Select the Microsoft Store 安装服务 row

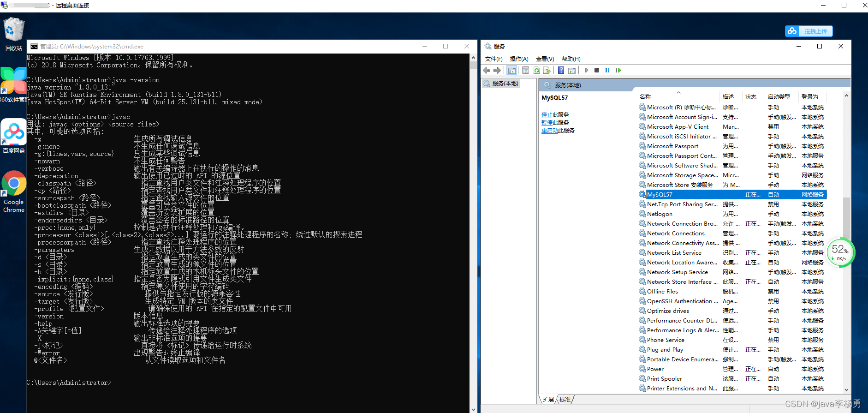[732, 185]
